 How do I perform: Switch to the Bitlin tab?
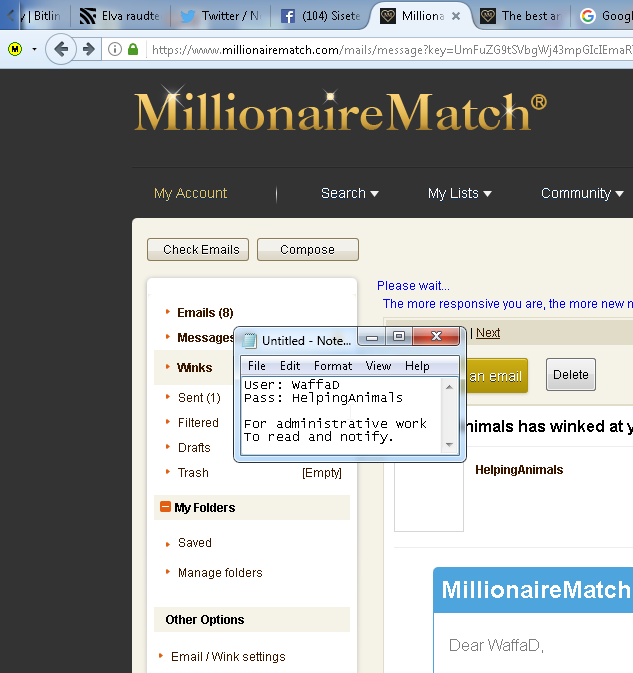[x=42, y=16]
